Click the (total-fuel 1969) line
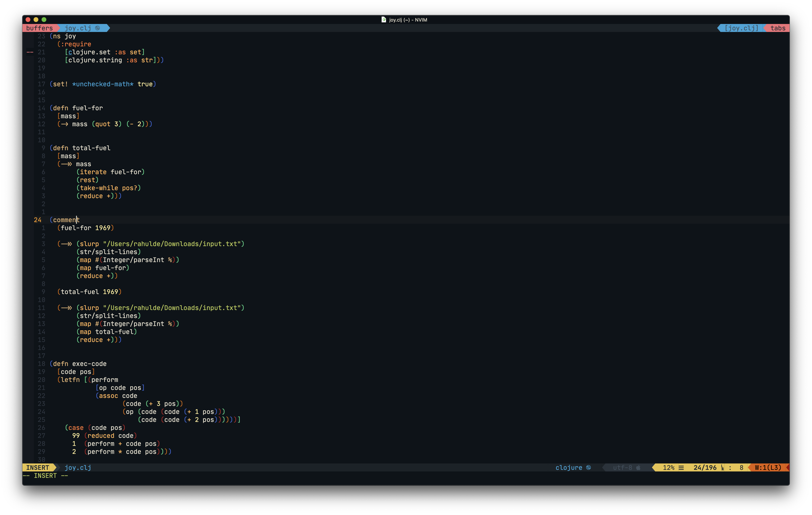The width and height of the screenshot is (812, 515). (x=89, y=291)
